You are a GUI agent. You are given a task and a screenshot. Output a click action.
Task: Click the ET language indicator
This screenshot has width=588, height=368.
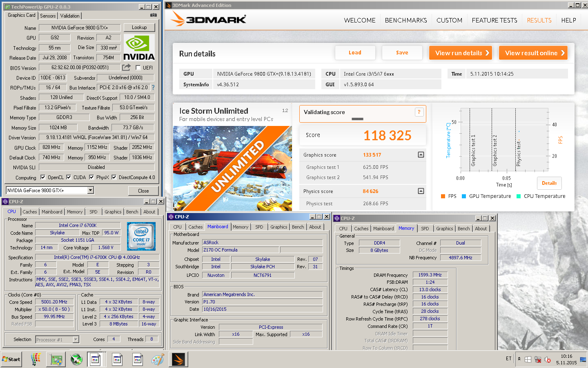[x=509, y=359]
